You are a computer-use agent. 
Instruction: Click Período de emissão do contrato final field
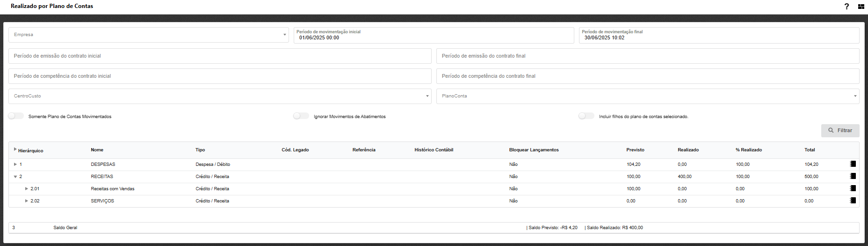(648, 56)
